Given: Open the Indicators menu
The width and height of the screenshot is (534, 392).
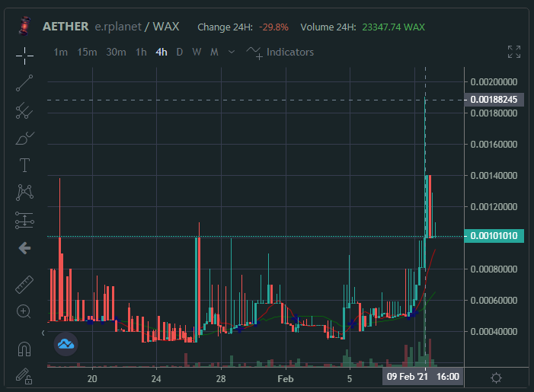Looking at the screenshot, I should click(280, 53).
